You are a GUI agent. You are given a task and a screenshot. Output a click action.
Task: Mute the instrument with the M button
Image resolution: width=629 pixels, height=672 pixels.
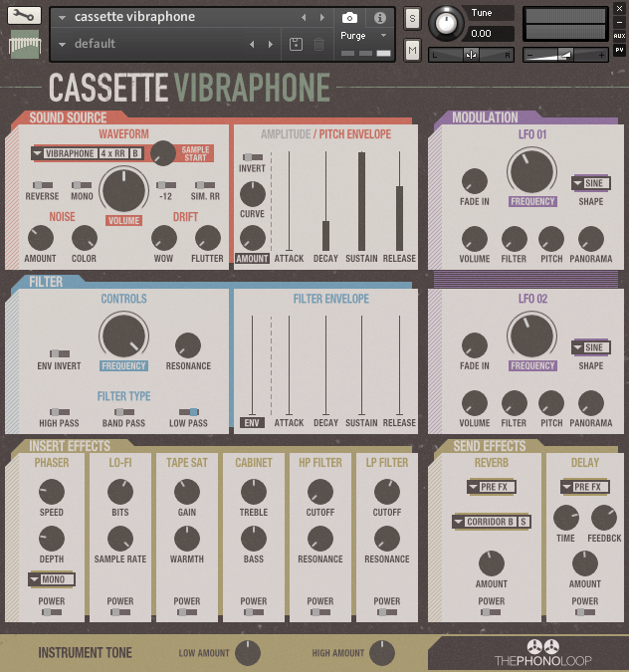click(412, 51)
